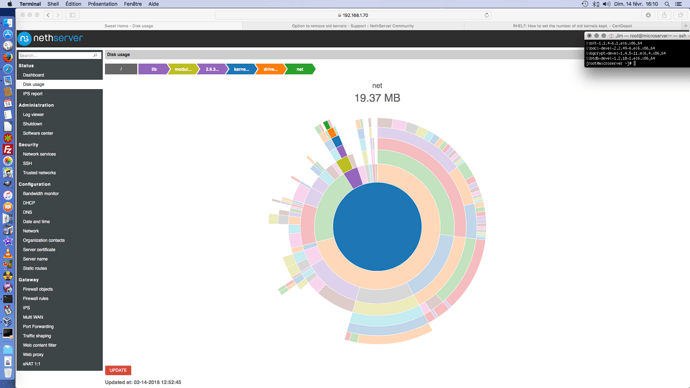The image size is (690, 388).
Task: Focus the sidebar search field
Action: click(x=55, y=55)
